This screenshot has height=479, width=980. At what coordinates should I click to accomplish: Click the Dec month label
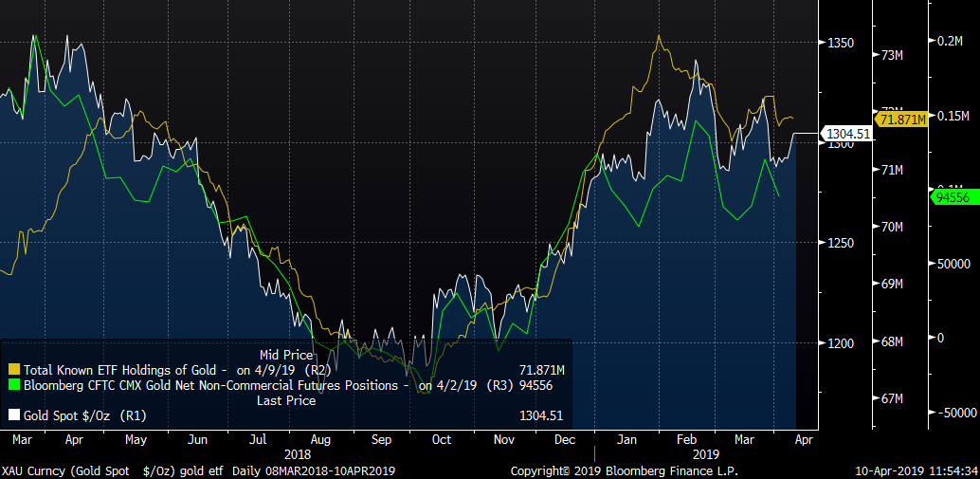point(565,440)
